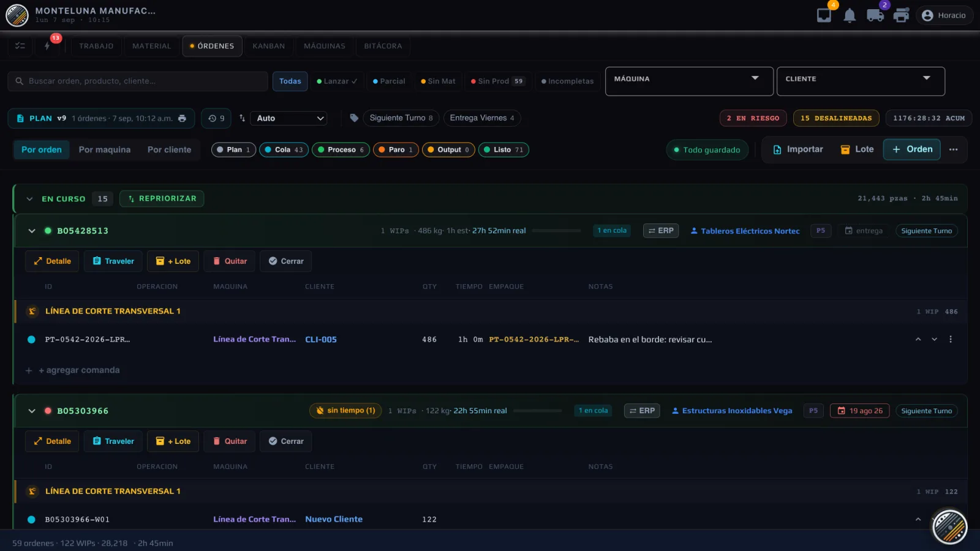Click the tag icon before Siguiente Turno
Screen dimensions: 980x551
(354, 118)
